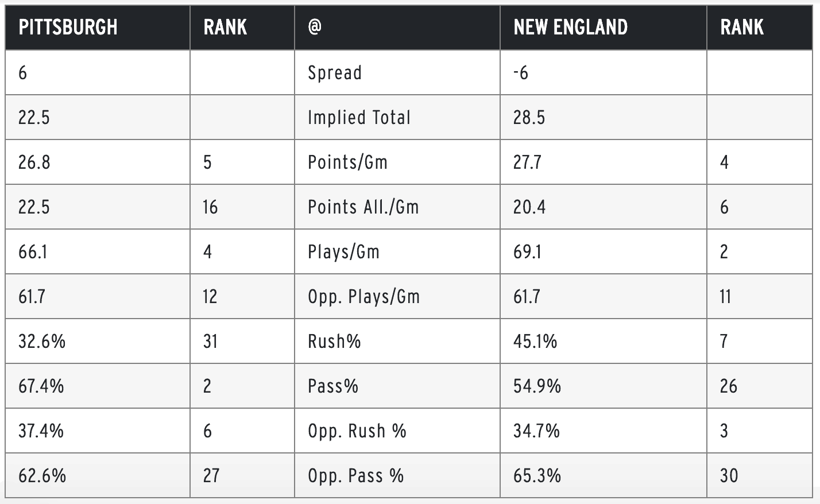The width and height of the screenshot is (820, 504).
Task: Click the New England RANK header
Action: [x=742, y=27]
